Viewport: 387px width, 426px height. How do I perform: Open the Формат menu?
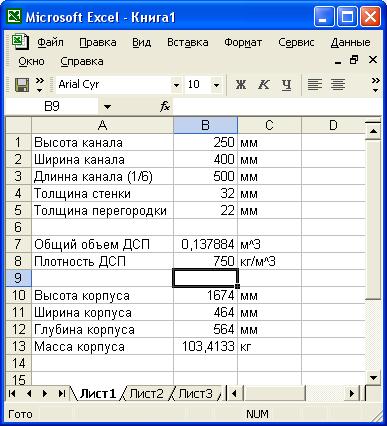(243, 42)
